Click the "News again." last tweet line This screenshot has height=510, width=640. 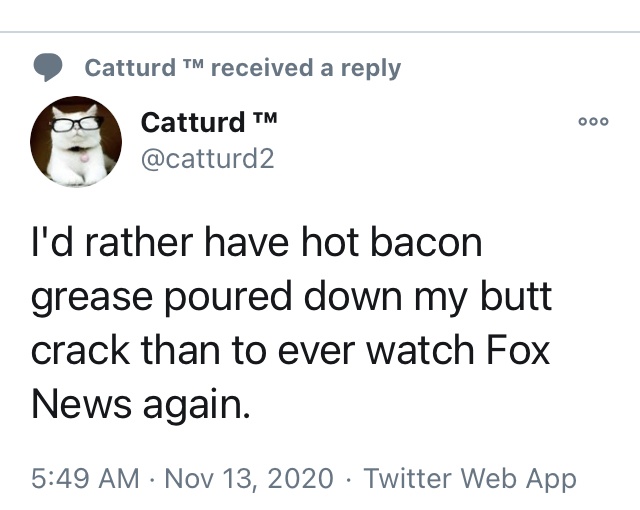point(138,404)
